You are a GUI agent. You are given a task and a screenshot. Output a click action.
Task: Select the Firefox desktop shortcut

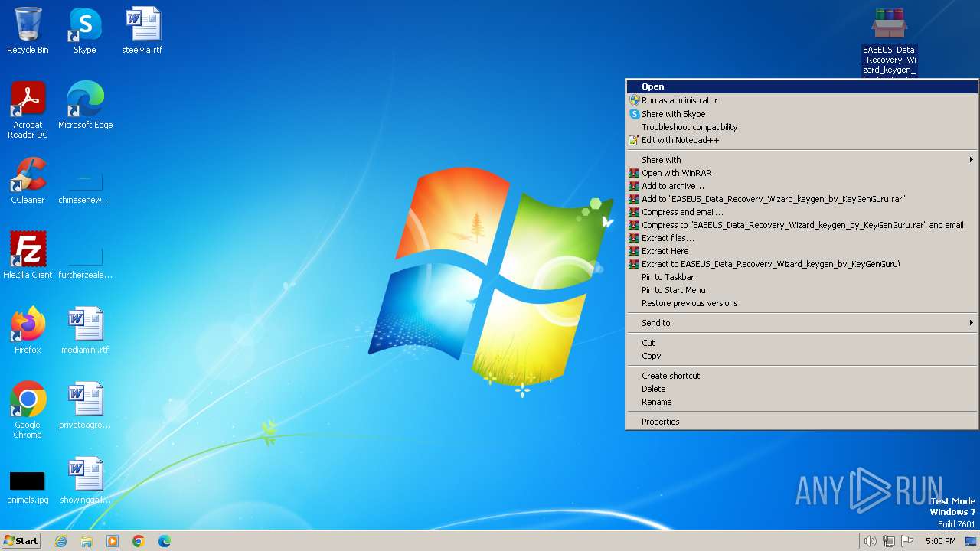click(28, 331)
